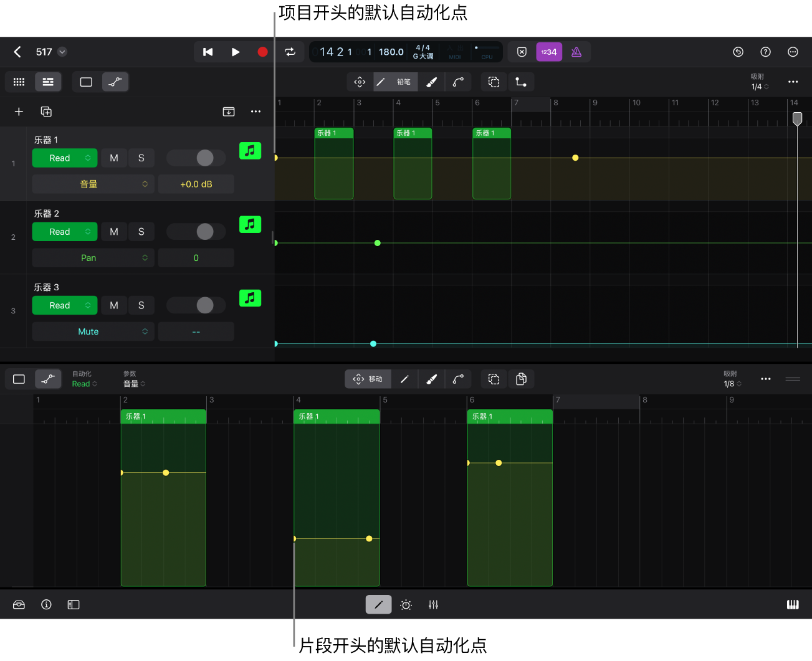Click the import tray icon above tracks
Screen dimensions: 812x661
[x=229, y=112]
